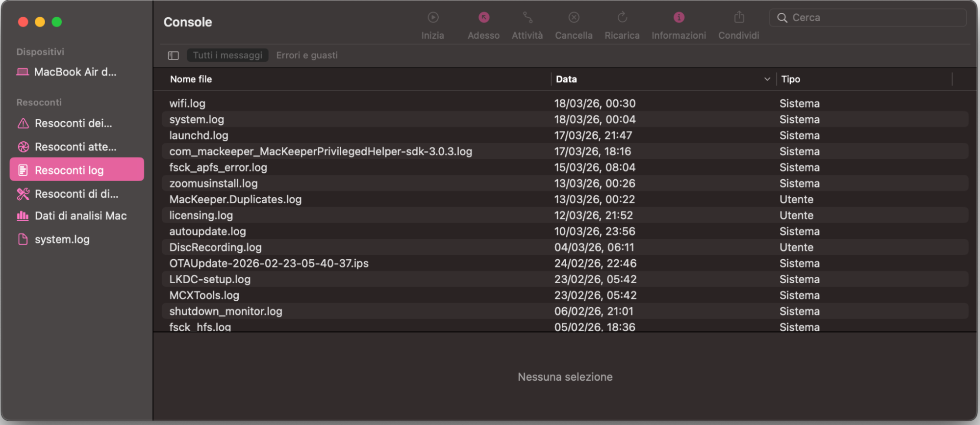Select the zoomusinstall.log row

click(x=565, y=184)
